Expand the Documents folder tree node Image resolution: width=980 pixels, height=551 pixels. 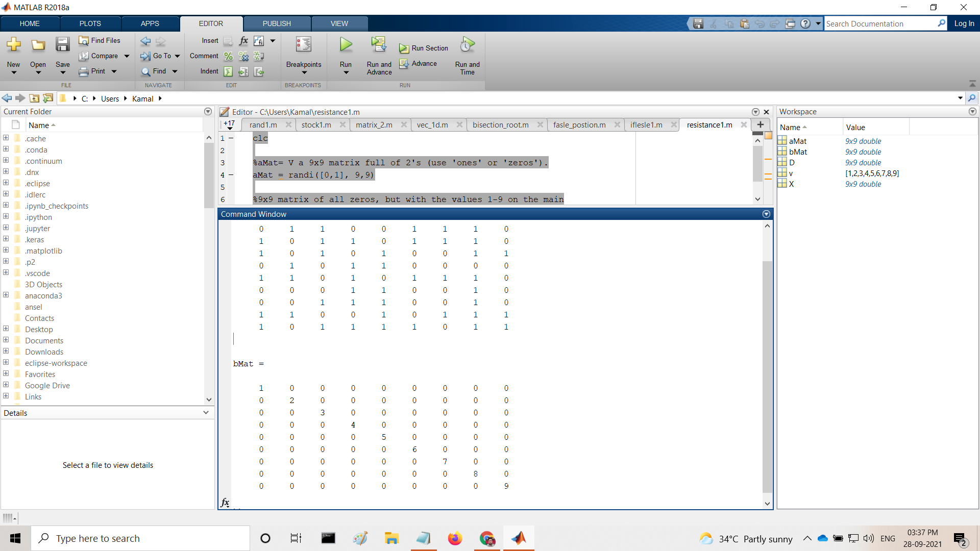6,340
